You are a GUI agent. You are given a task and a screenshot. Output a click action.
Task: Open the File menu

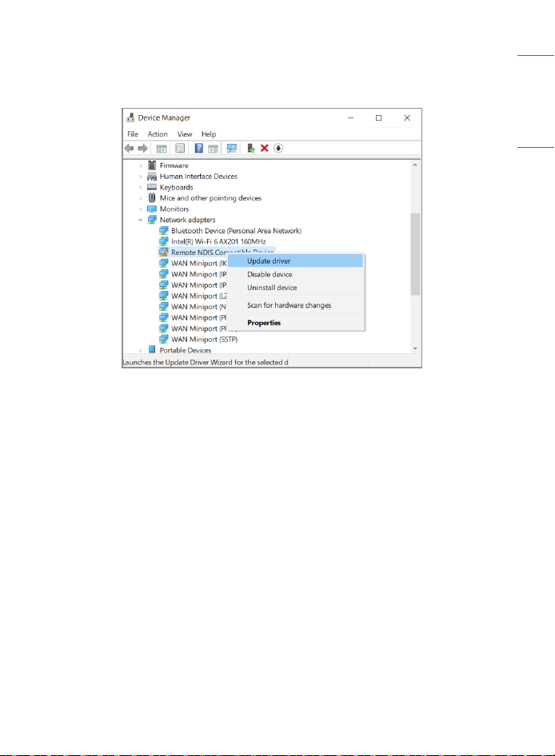pyautogui.click(x=133, y=134)
